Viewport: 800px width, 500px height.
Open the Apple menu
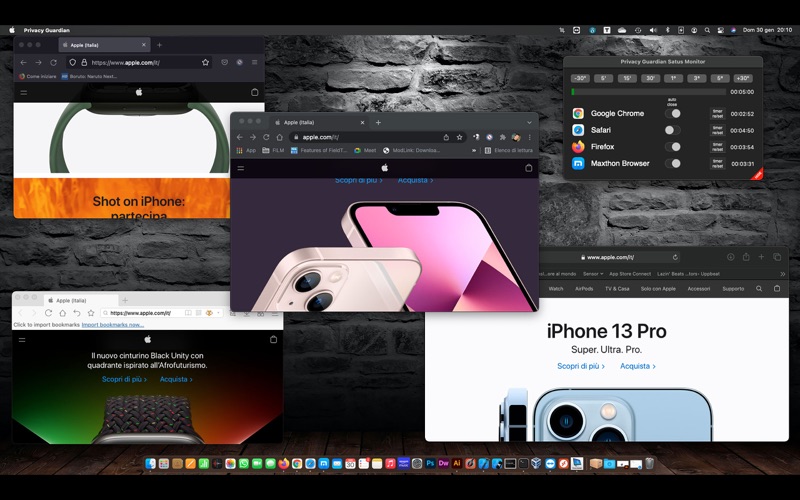click(x=12, y=30)
